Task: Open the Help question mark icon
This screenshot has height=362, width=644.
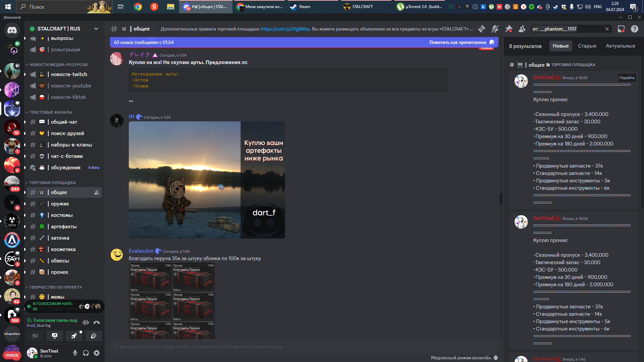Action: (635, 29)
